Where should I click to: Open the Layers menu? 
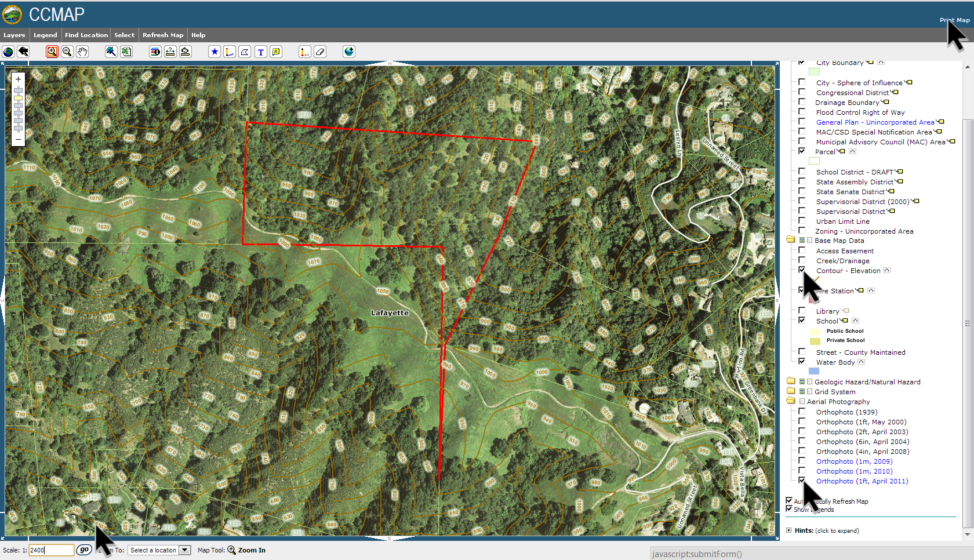[x=14, y=35]
